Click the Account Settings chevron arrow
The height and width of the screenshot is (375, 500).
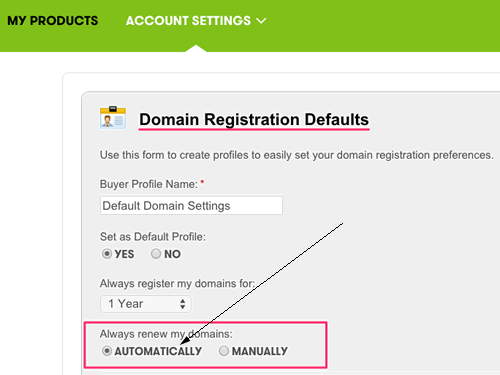click(x=261, y=21)
